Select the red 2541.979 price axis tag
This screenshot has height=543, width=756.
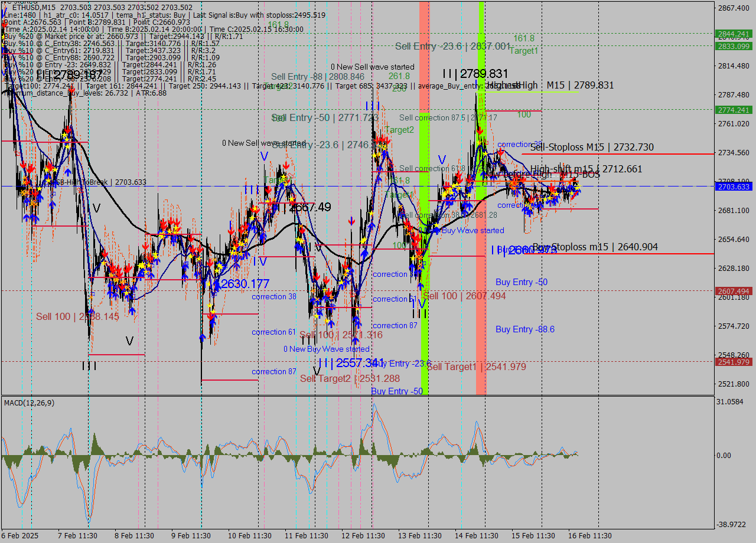point(733,362)
